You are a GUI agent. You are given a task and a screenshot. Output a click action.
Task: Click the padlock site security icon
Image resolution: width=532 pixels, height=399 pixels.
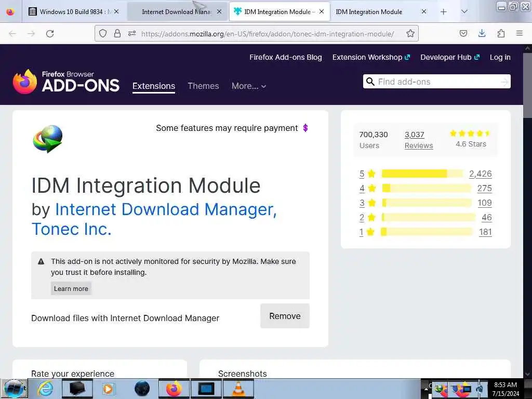point(117,34)
